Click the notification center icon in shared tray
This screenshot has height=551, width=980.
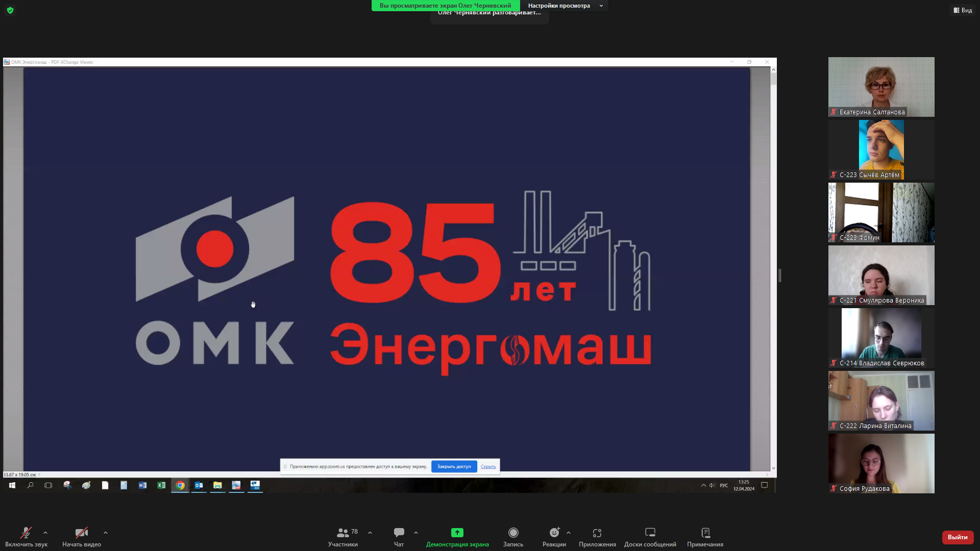[765, 485]
